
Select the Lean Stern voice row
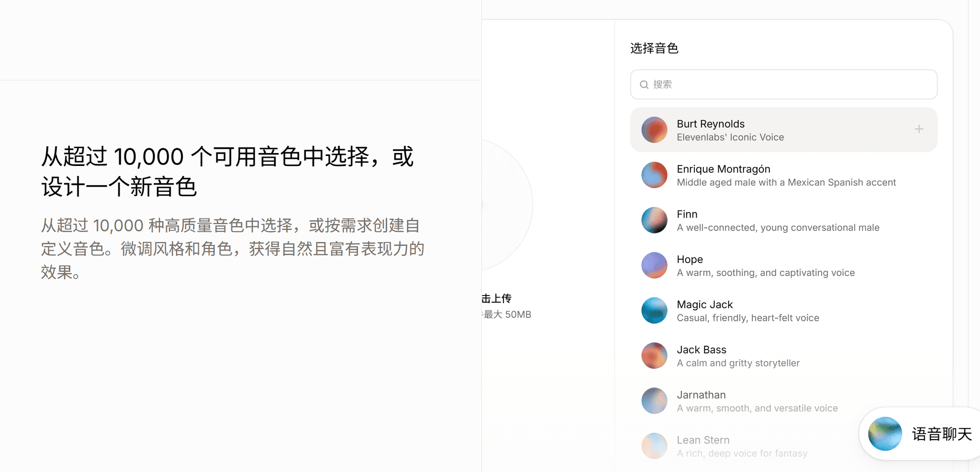pos(784,446)
